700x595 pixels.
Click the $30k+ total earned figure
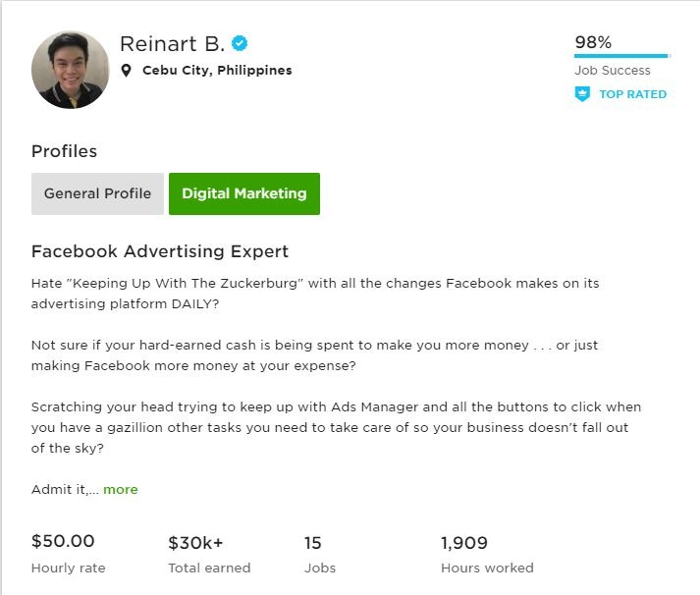coord(195,543)
